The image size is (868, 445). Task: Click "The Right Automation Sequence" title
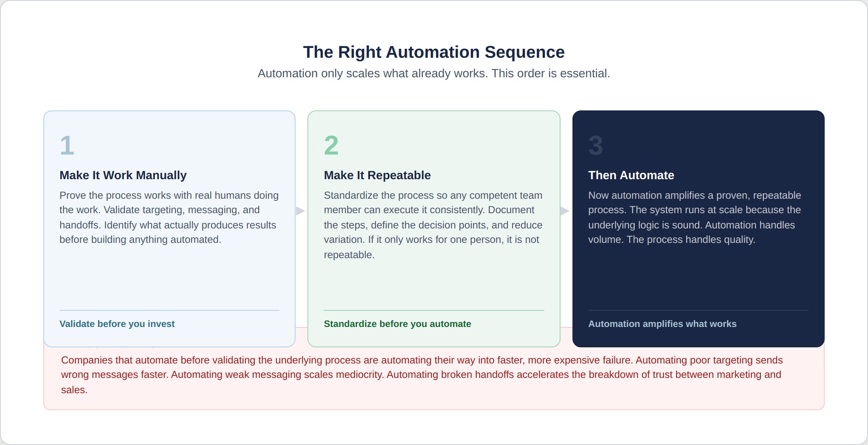(434, 52)
